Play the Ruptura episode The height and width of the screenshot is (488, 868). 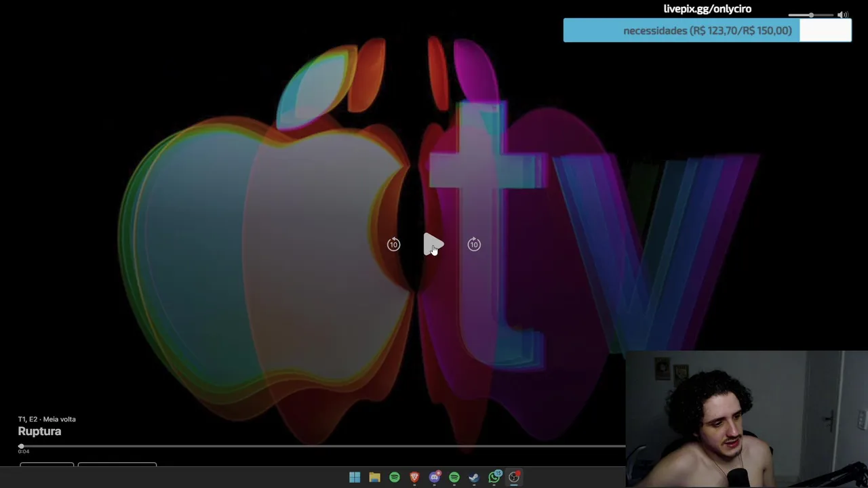(433, 245)
